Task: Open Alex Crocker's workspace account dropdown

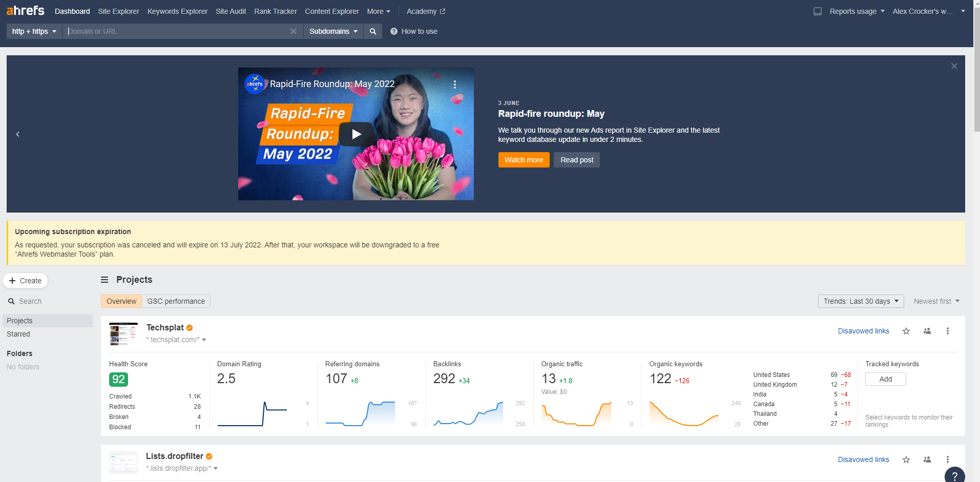Action: pyautogui.click(x=929, y=11)
